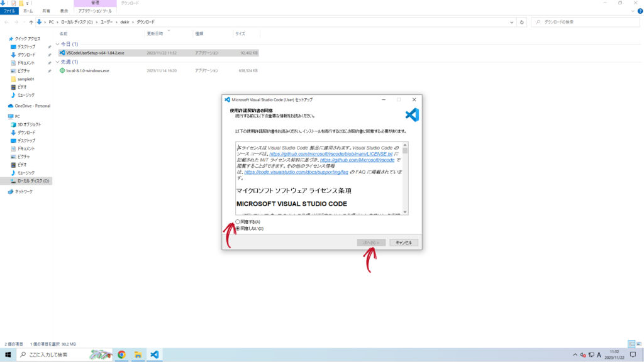
Task: Click the 管理 contextual tab header
Action: (96, 3)
